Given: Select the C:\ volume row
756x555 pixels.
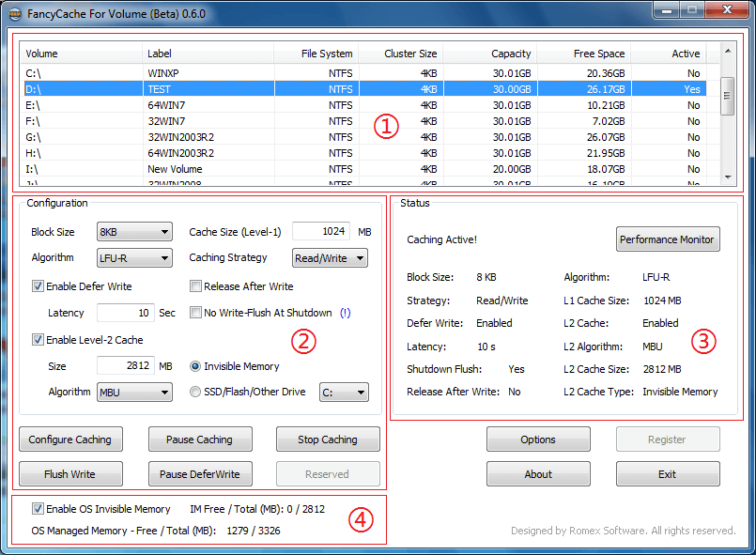Looking at the screenshot, I should pyautogui.click(x=365, y=73).
